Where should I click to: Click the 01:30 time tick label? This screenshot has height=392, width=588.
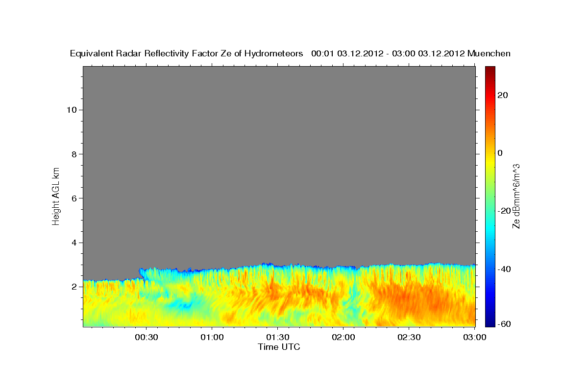277,338
